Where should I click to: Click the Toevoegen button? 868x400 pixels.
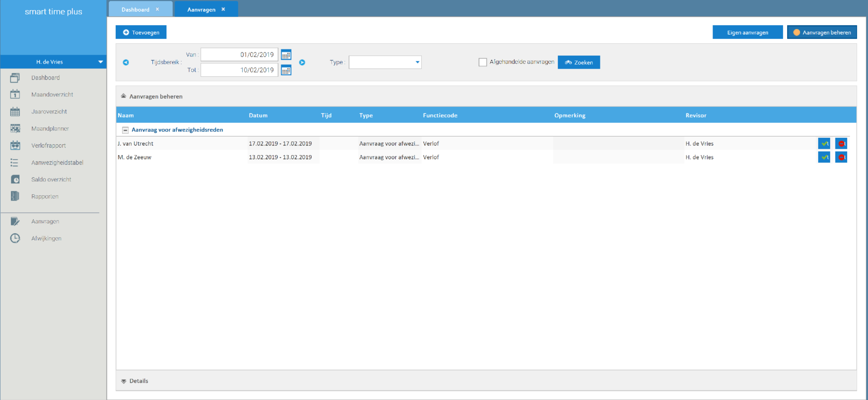point(141,33)
